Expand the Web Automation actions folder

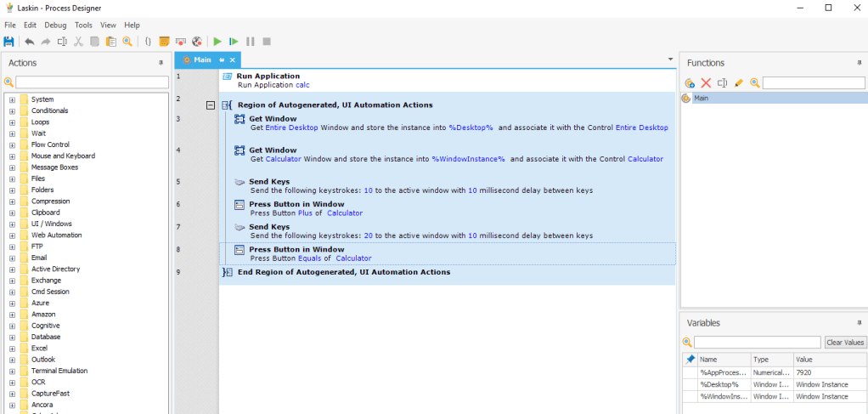(x=12, y=235)
